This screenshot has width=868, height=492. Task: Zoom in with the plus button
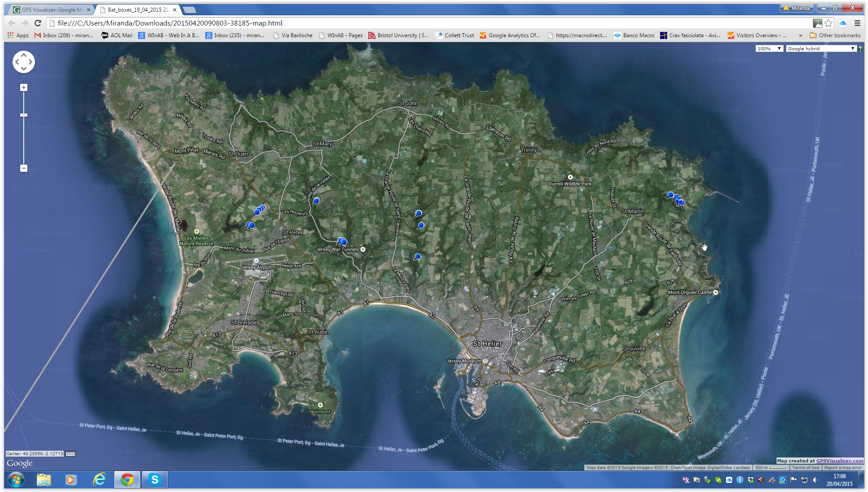24,87
